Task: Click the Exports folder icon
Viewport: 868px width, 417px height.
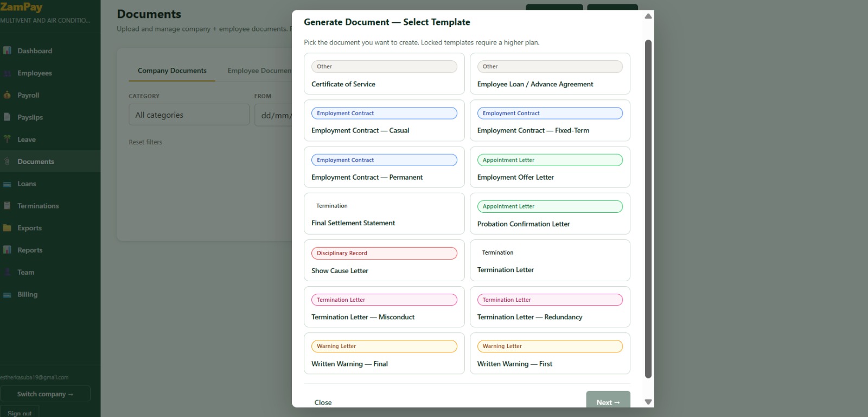Action: pyautogui.click(x=7, y=228)
